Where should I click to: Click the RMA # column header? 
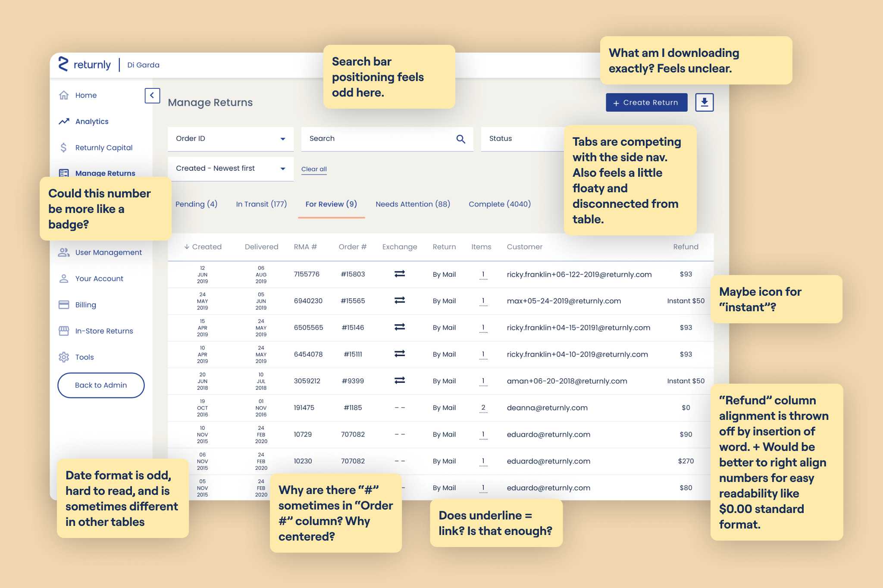coord(305,247)
